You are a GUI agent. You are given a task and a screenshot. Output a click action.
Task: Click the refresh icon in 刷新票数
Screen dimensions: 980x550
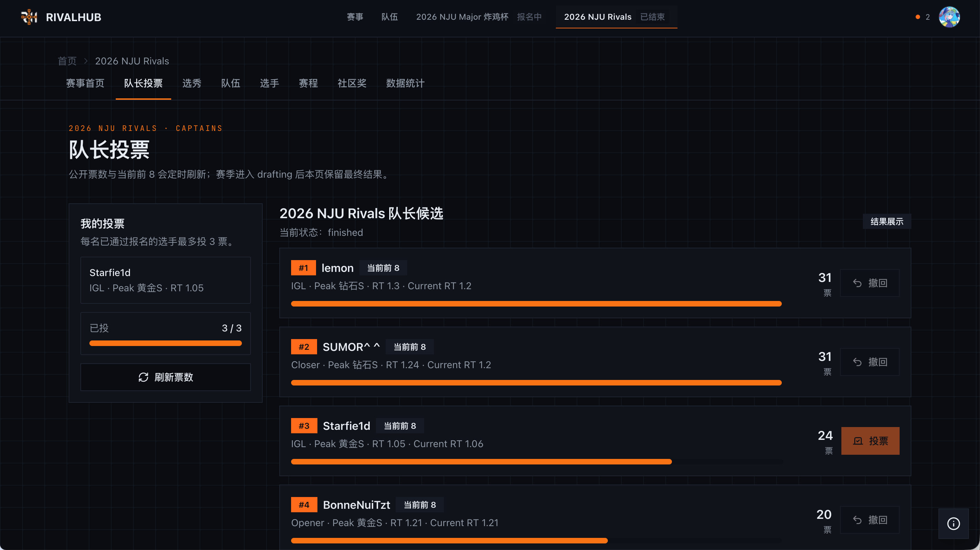(x=143, y=377)
